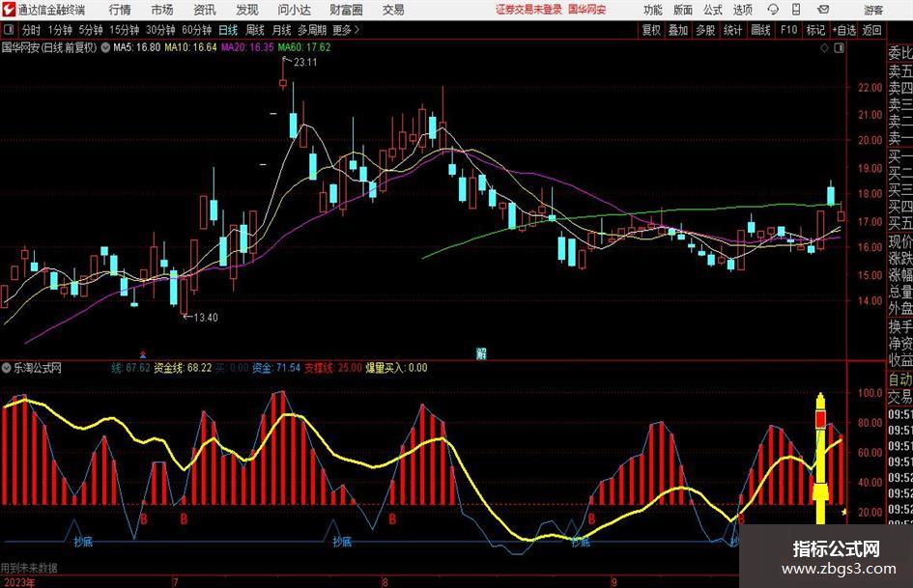Click the 解 marker icon on chart
Screen dimensions: 913x588
point(481,353)
